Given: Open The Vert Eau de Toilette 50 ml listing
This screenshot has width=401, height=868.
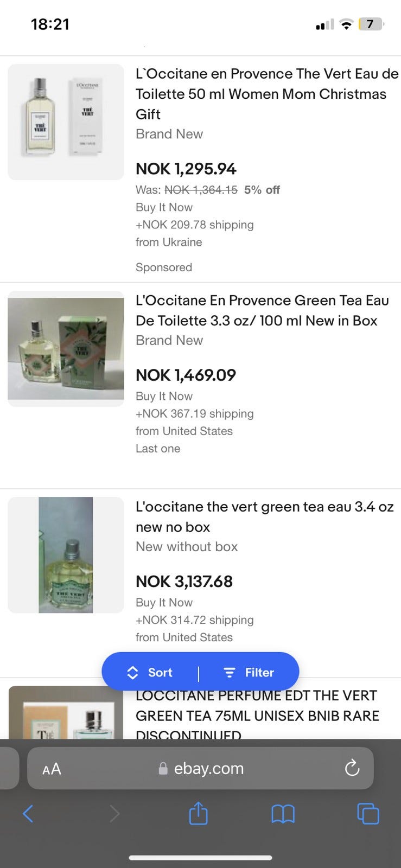Looking at the screenshot, I should [266, 94].
